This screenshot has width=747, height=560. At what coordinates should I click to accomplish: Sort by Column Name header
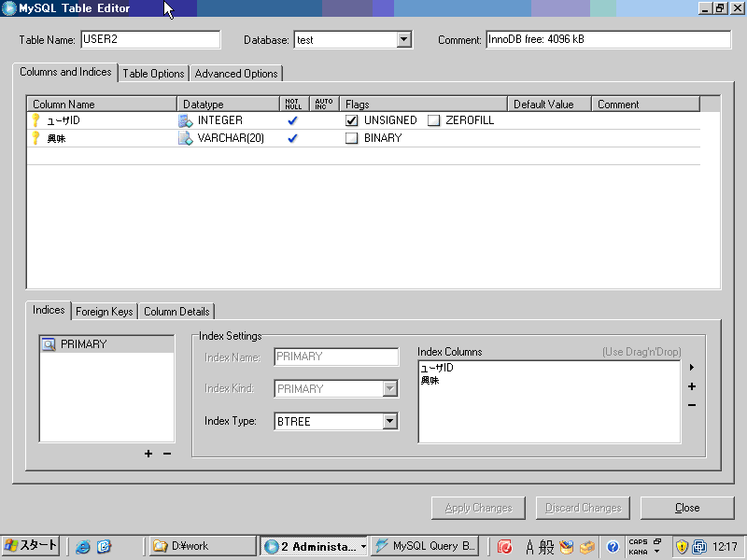tap(102, 105)
